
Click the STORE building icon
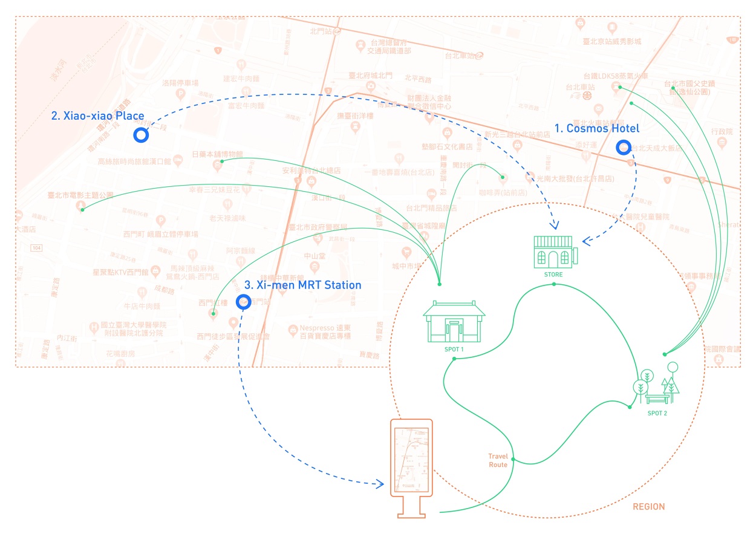(554, 252)
